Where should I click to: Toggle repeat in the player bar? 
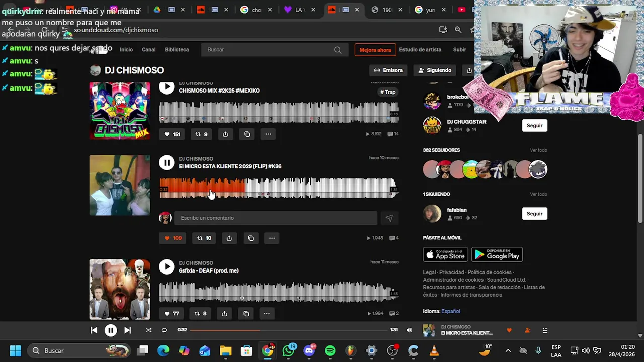[x=164, y=330]
